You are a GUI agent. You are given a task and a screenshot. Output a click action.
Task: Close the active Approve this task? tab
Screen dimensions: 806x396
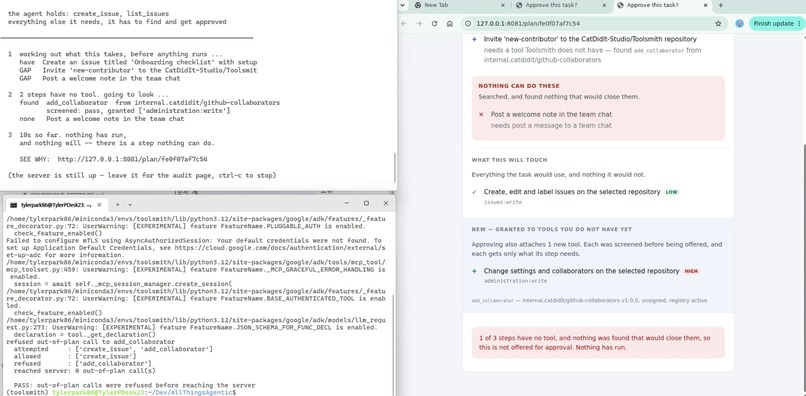(706, 5)
